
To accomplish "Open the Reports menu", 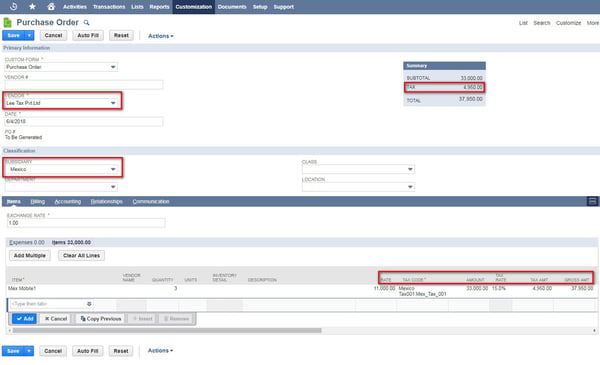I will click(x=159, y=7).
